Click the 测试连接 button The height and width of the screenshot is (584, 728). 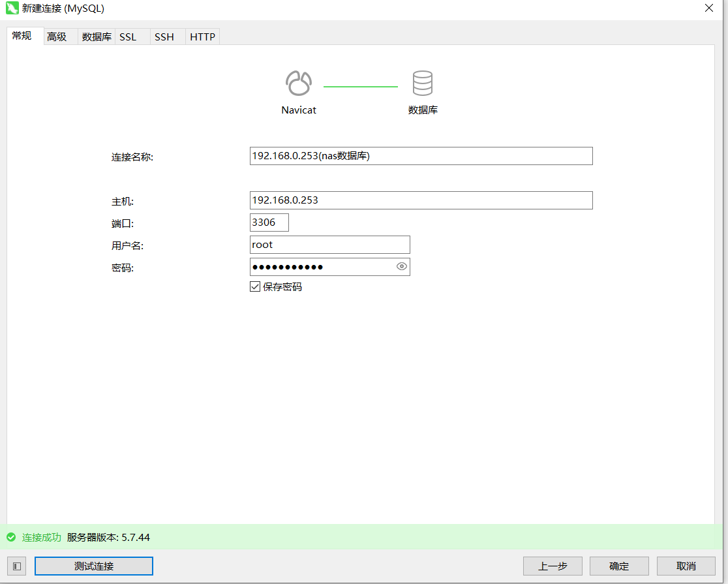point(94,566)
